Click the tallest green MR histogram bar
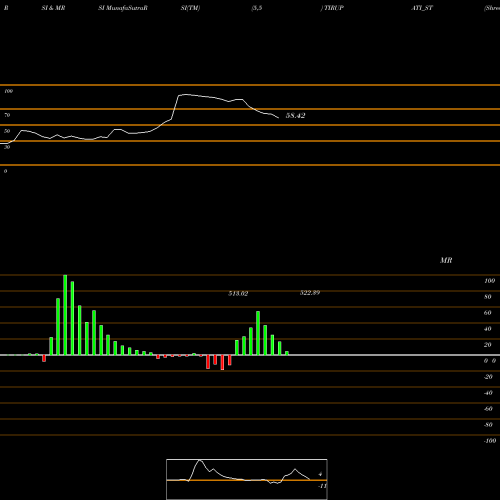This screenshot has height=500, width=500. [x=65, y=315]
